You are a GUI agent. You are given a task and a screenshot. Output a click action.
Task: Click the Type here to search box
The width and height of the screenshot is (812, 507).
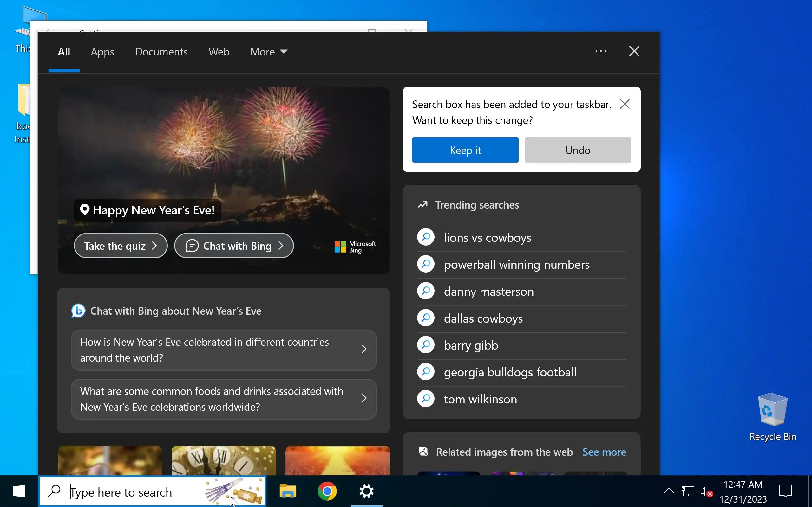[134, 492]
